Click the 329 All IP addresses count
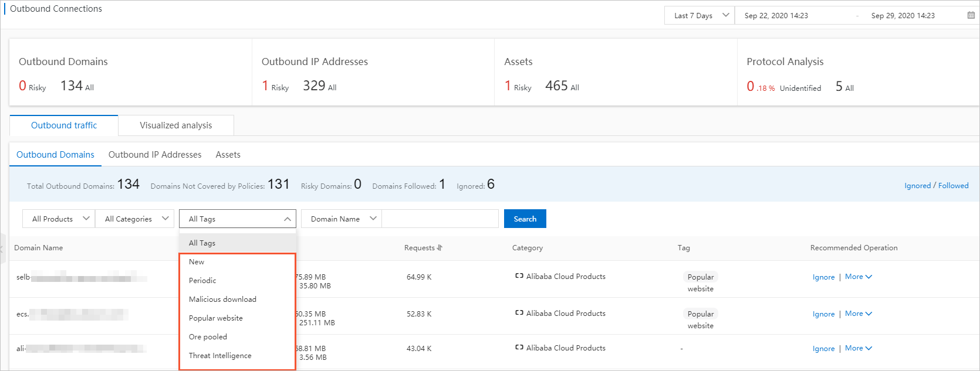 click(x=320, y=86)
